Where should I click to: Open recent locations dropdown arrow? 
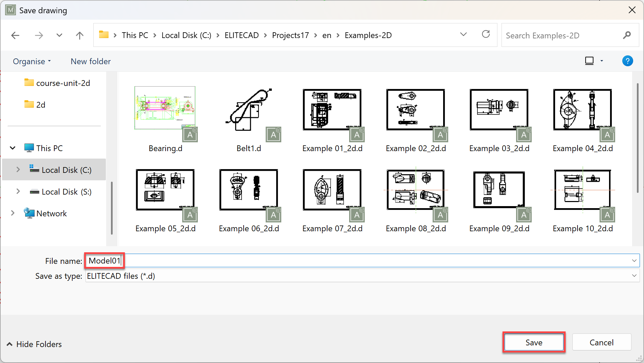click(59, 35)
